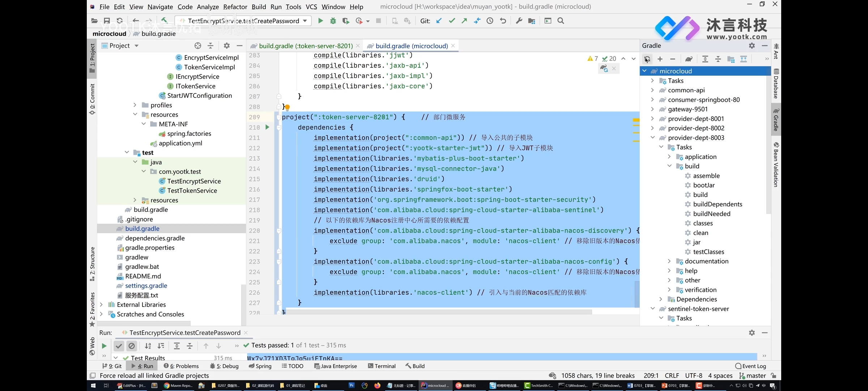Sort test results alphabetically
868x391 pixels.
[148, 346]
